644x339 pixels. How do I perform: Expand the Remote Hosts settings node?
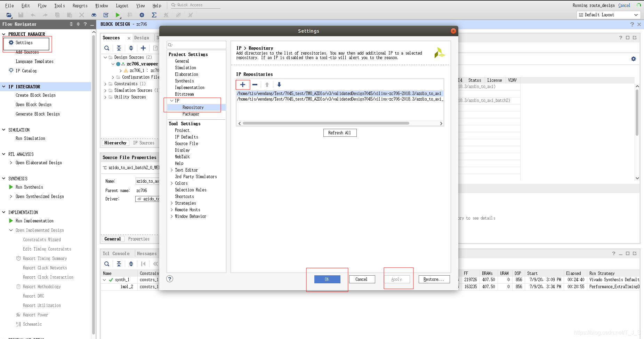coord(172,210)
